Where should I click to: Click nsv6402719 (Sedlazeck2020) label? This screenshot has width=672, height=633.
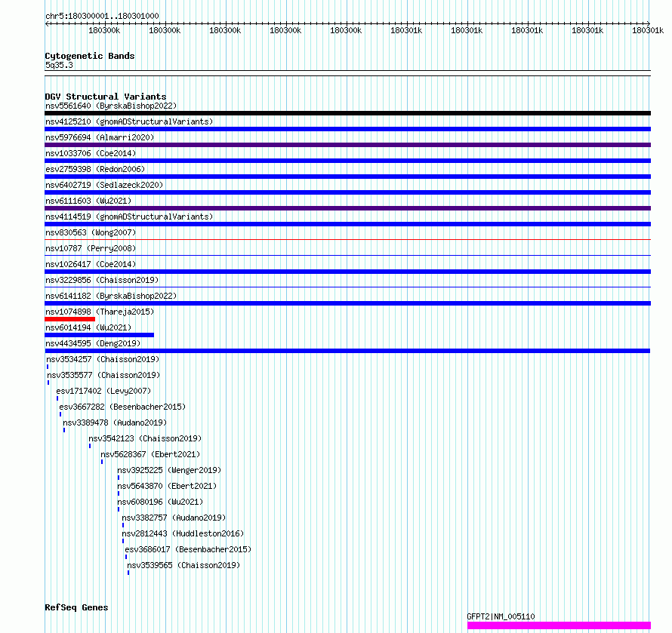click(104, 185)
